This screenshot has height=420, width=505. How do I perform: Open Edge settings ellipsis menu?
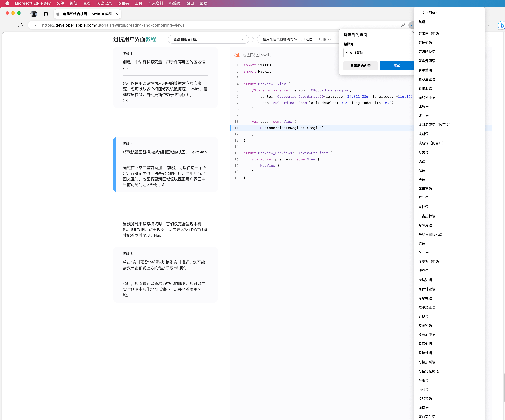coord(488,25)
